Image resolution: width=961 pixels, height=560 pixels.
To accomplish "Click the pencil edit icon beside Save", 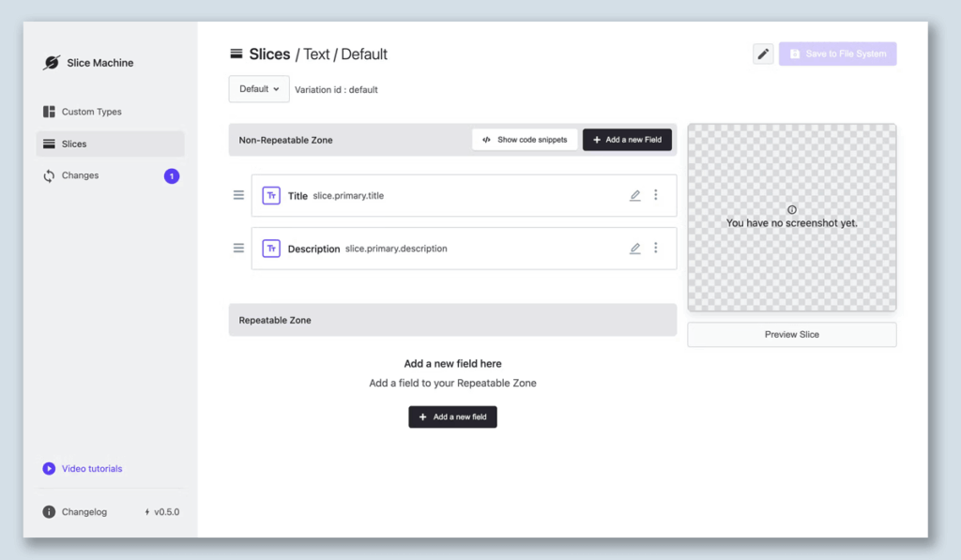I will pyautogui.click(x=763, y=54).
